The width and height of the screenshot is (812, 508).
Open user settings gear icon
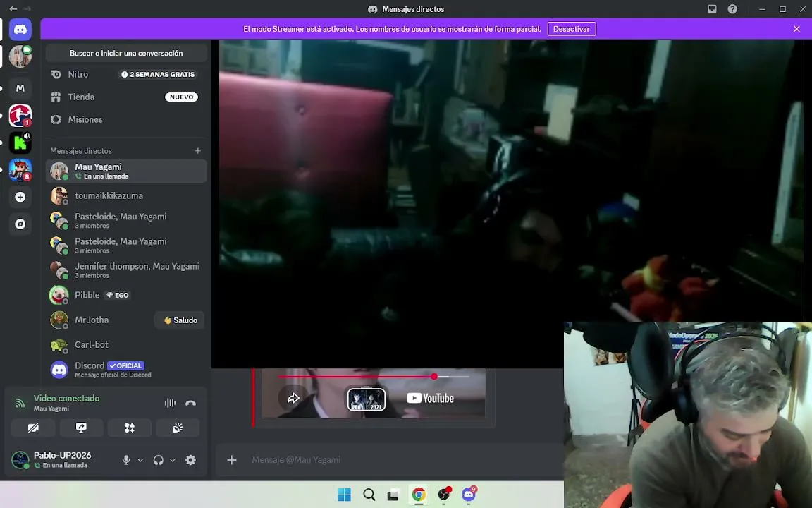(190, 460)
